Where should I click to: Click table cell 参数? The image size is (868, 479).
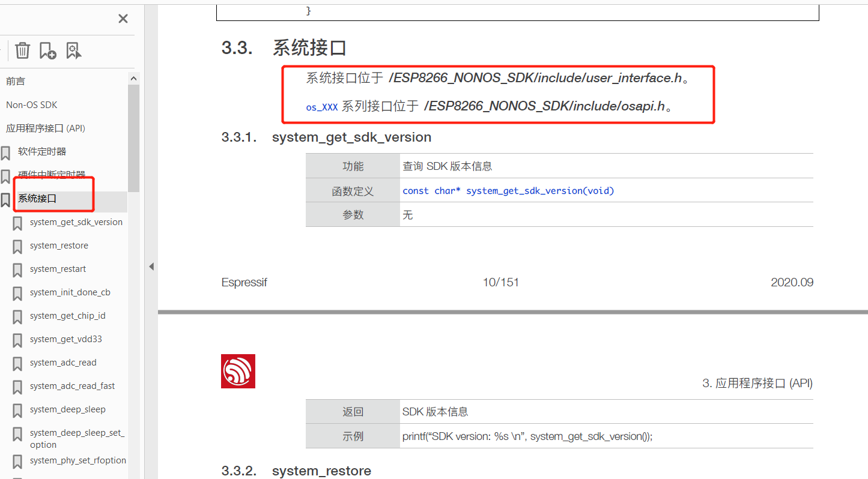pos(353,215)
